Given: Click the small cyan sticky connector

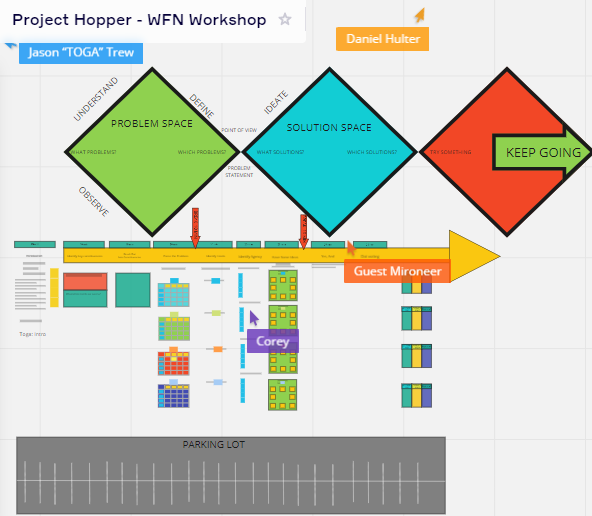Looking at the screenshot, I should (216, 281).
